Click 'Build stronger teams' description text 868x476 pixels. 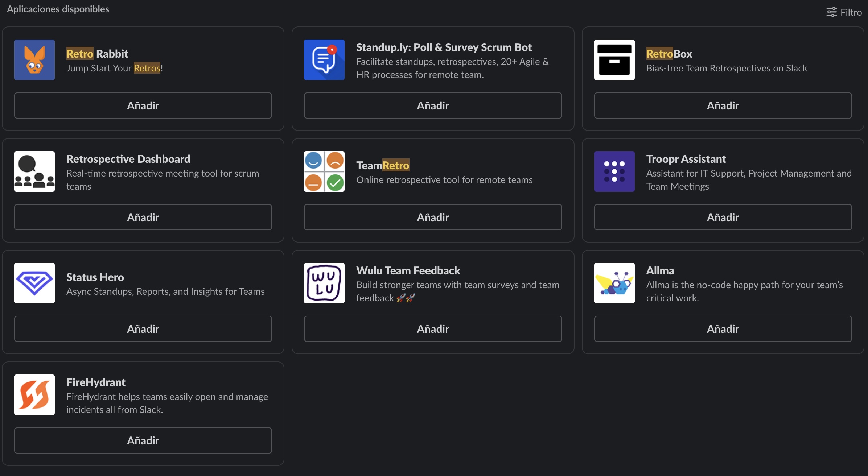458,291
